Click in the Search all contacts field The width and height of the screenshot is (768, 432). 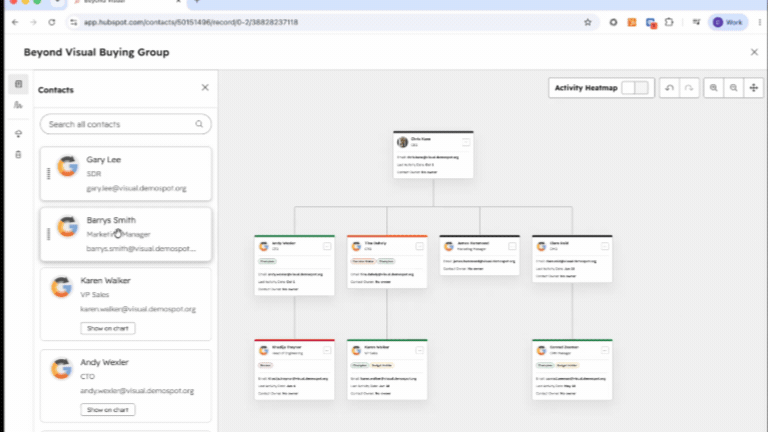(x=126, y=124)
